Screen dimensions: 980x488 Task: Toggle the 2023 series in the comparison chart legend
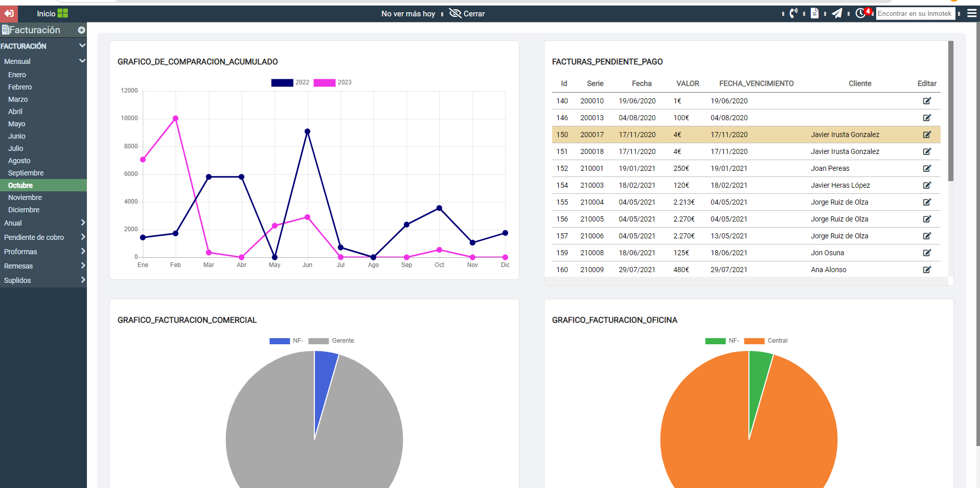click(x=332, y=82)
